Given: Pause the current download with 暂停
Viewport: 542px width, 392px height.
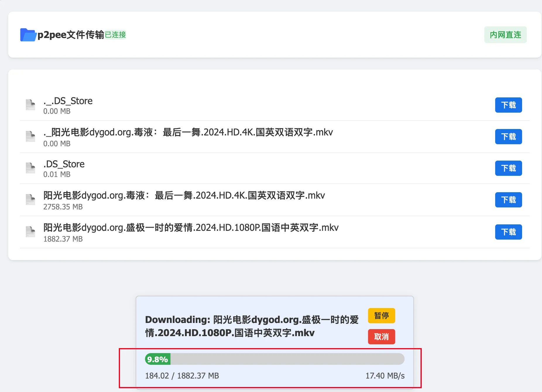Looking at the screenshot, I should tap(381, 316).
